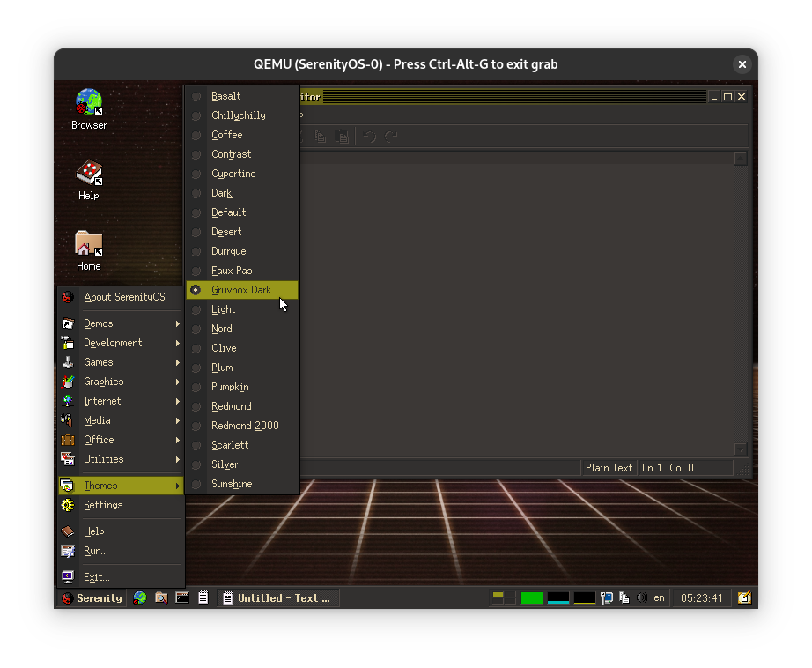
Task: Choose the Contrast theme
Action: pos(242,154)
